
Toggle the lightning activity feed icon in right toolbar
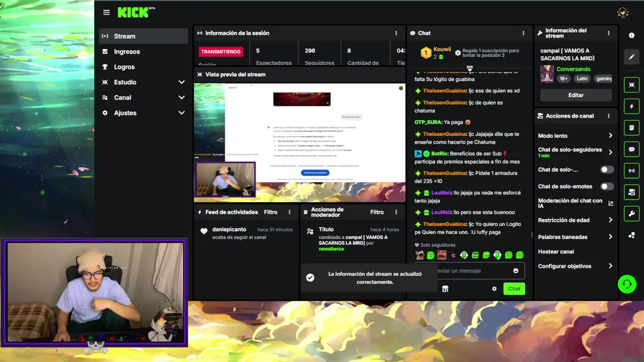(x=632, y=106)
